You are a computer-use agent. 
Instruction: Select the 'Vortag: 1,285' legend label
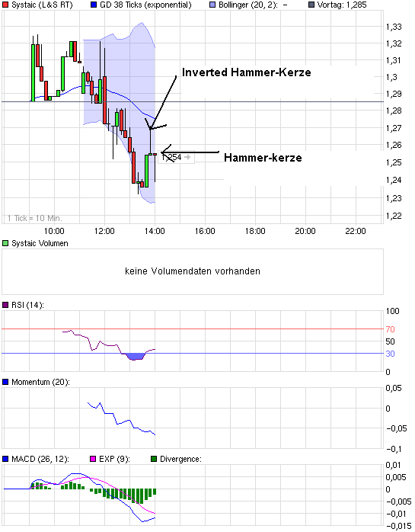pyautogui.click(x=342, y=5)
